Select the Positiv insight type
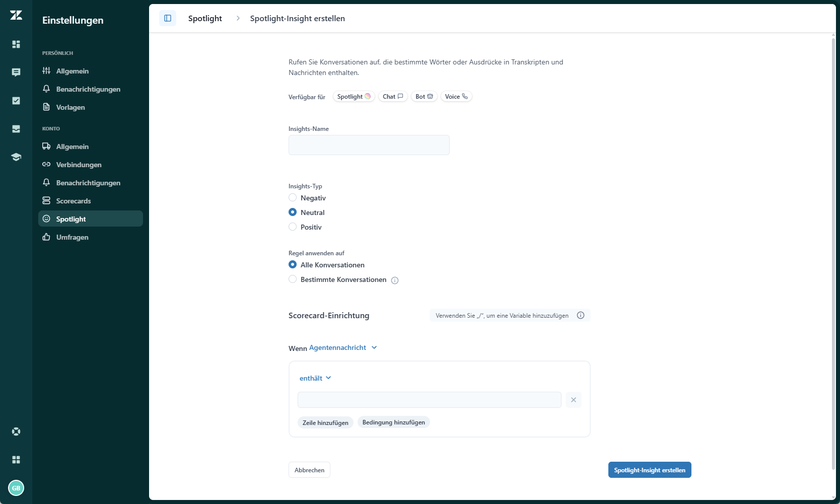Screen dimensions: 840x504 tap(293, 227)
